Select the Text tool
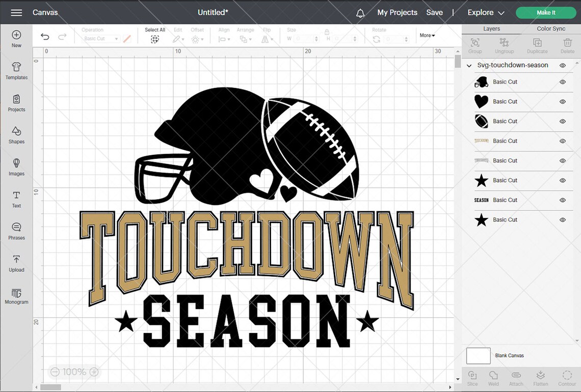 (x=16, y=199)
